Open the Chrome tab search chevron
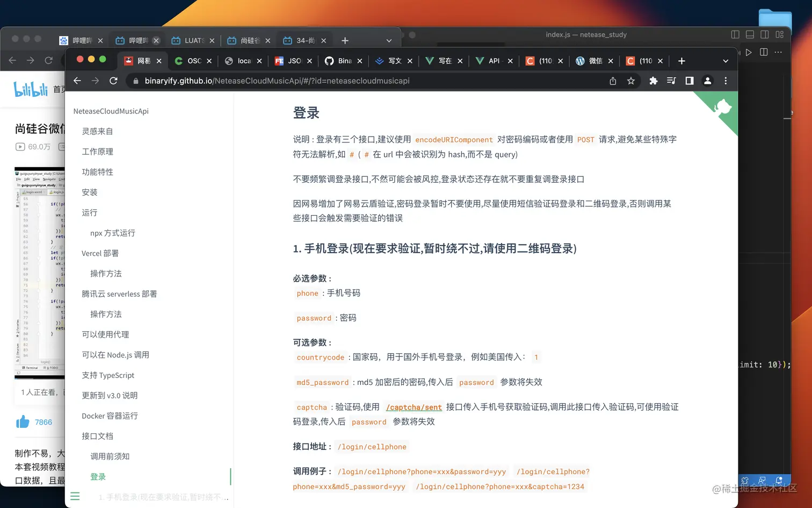Screen dimensions: 812x508 (725, 61)
